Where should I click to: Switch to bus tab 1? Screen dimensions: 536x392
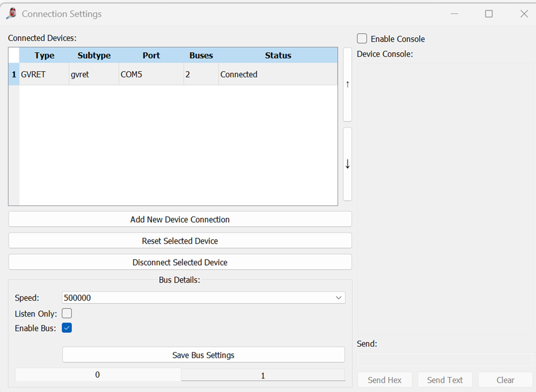pyautogui.click(x=263, y=376)
